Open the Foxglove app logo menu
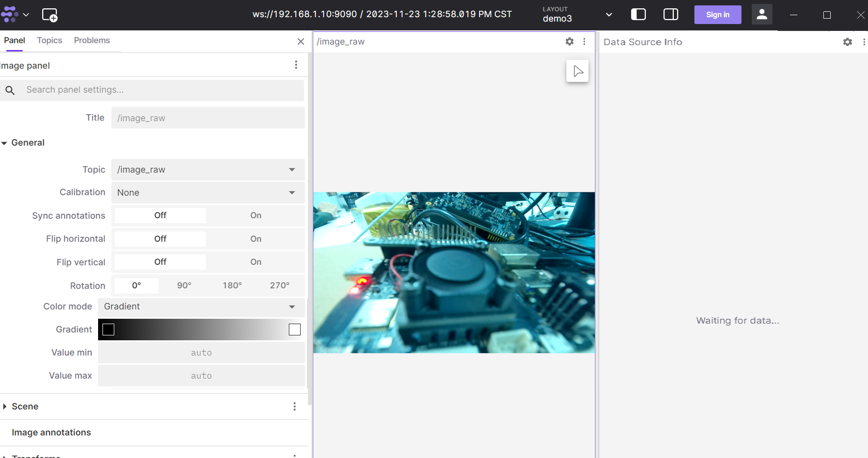The image size is (868, 458). [10, 14]
